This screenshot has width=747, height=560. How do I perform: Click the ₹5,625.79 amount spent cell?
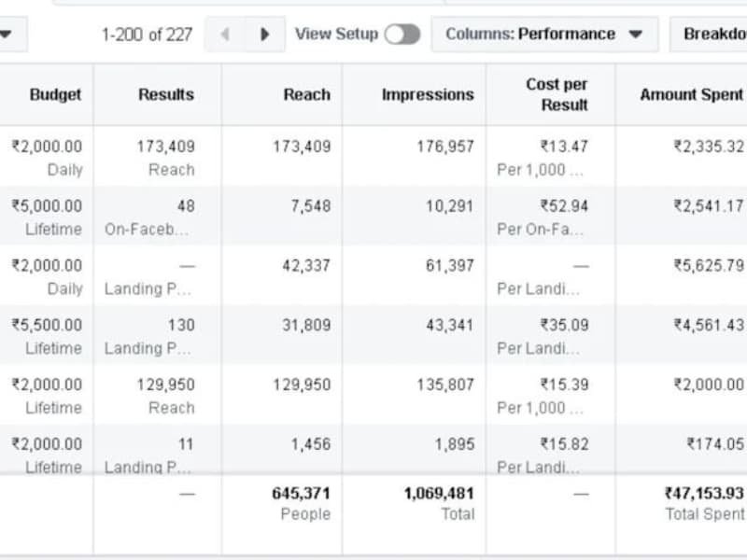[709, 266]
